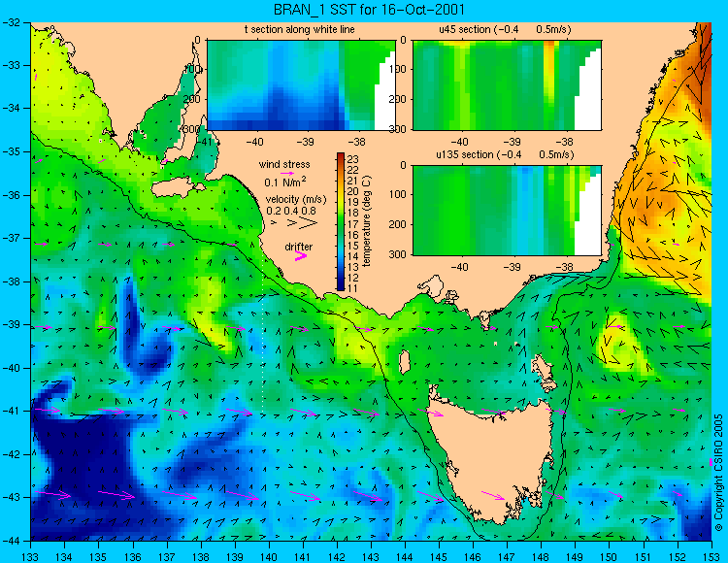Select the "0.1 N/m²" legend value
Screen dimensions: 728x563
(x=285, y=182)
